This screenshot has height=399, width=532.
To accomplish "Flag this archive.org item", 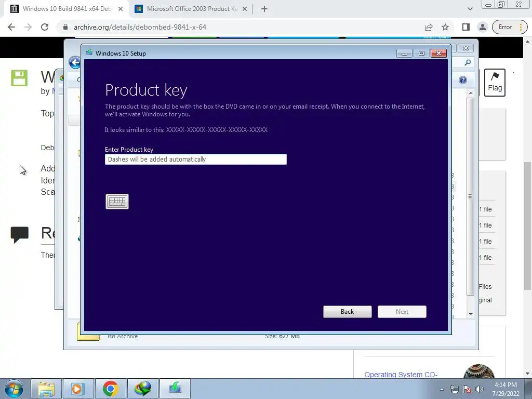I will pyautogui.click(x=495, y=83).
